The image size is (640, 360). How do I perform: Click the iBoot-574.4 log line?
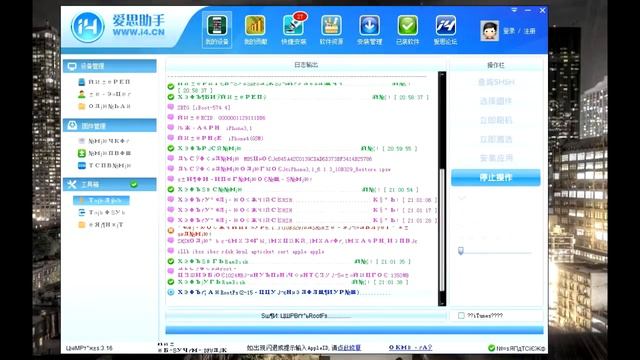point(204,108)
